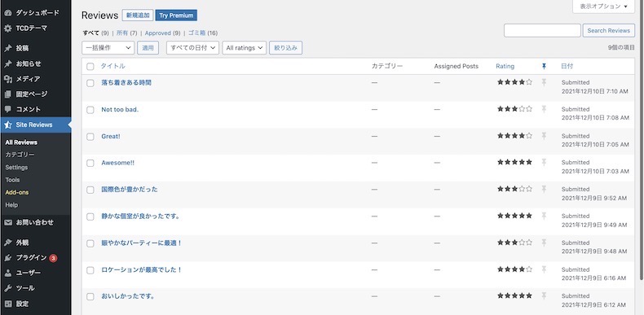The image size is (644, 315).
Task: Pin the おいしかったです。 review
Action: point(544,295)
